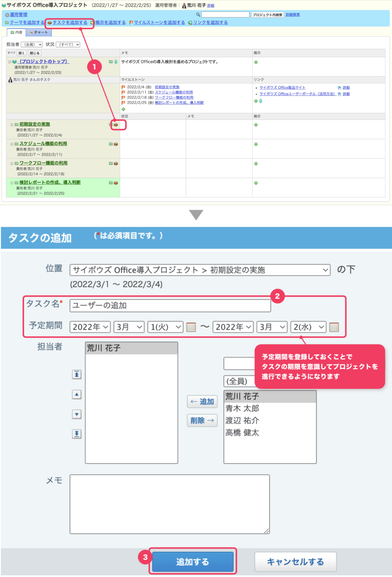Click the search magnifier icon

(x=198, y=15)
